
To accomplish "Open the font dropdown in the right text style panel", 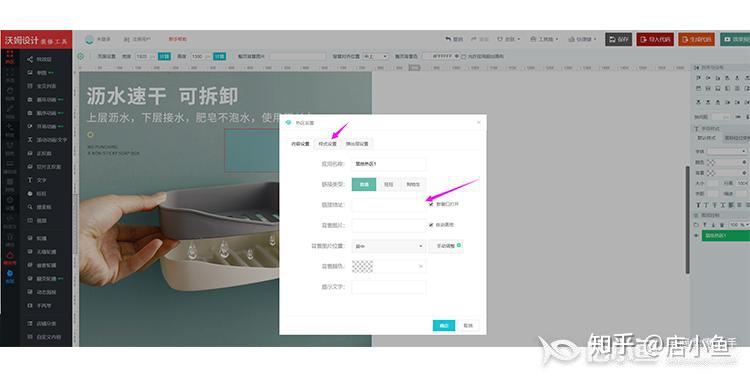I will click(x=727, y=151).
